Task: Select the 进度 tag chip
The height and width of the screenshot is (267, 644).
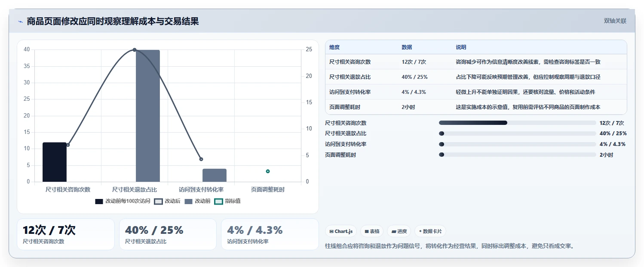Action: [399, 231]
